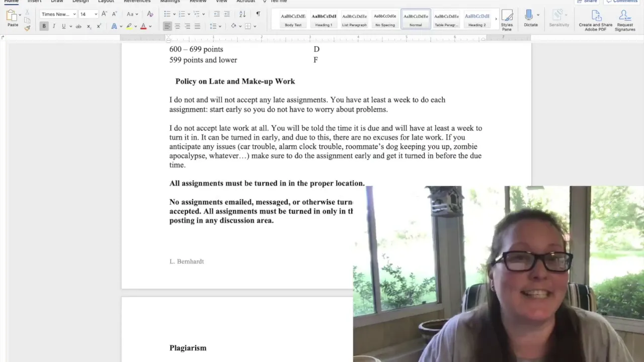Viewport: 644px width, 362px height.
Task: Click the 'Plagiarism' heading text
Action: [188, 348]
